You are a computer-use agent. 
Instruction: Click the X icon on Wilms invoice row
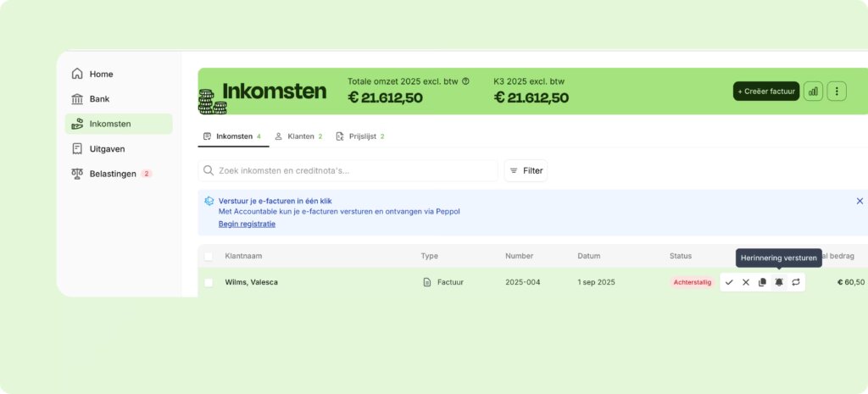(x=746, y=282)
